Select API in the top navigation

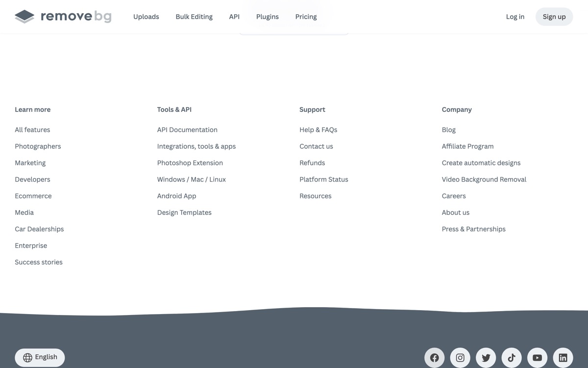point(234,17)
